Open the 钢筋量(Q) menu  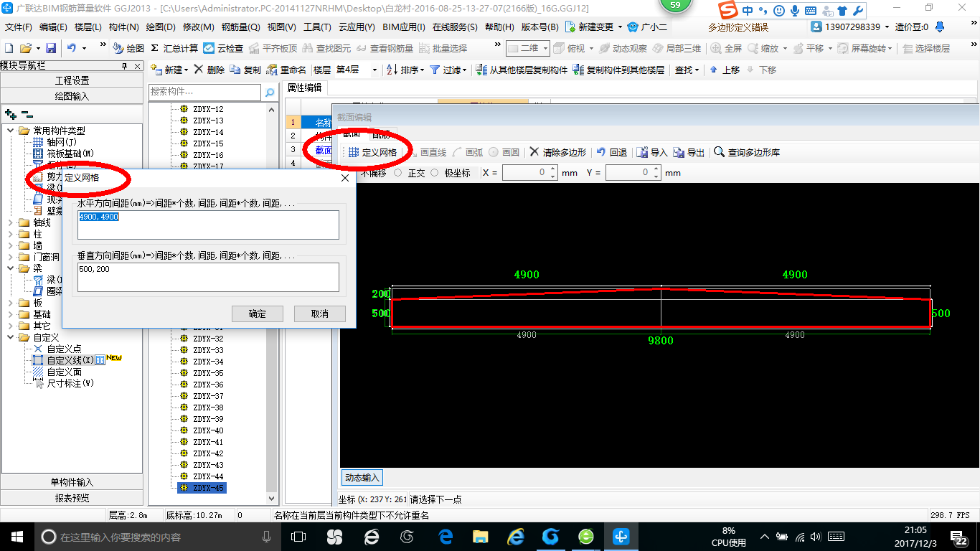[241, 27]
